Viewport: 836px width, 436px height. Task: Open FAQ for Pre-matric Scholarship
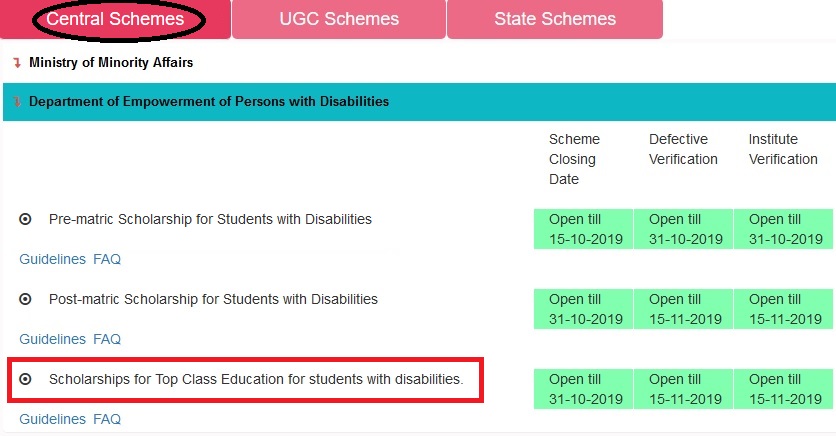click(x=107, y=259)
